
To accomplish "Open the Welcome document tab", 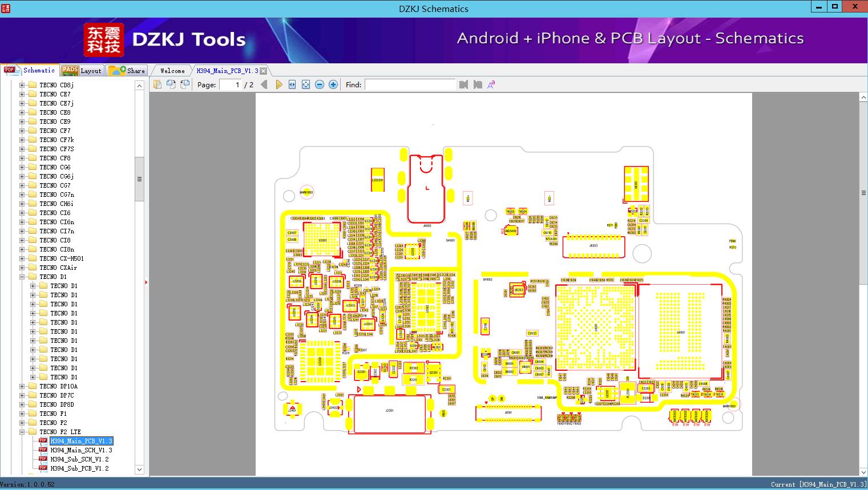I will click(172, 71).
